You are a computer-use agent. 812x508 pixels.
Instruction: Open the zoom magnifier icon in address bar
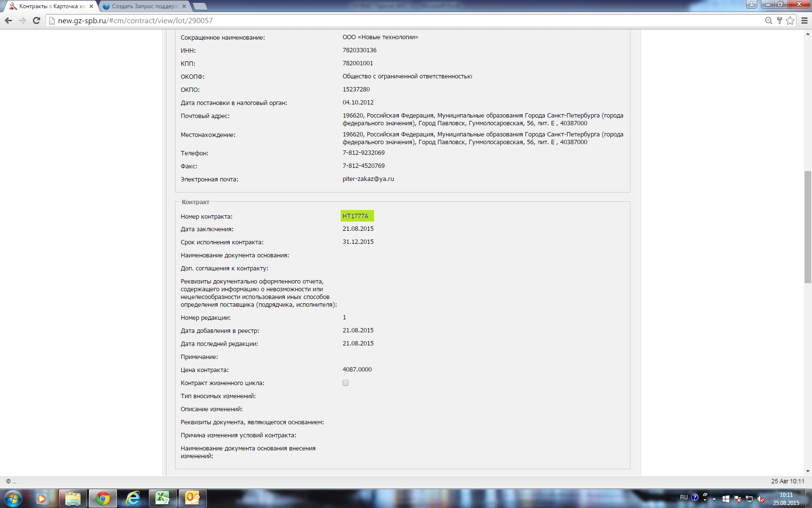(x=768, y=20)
